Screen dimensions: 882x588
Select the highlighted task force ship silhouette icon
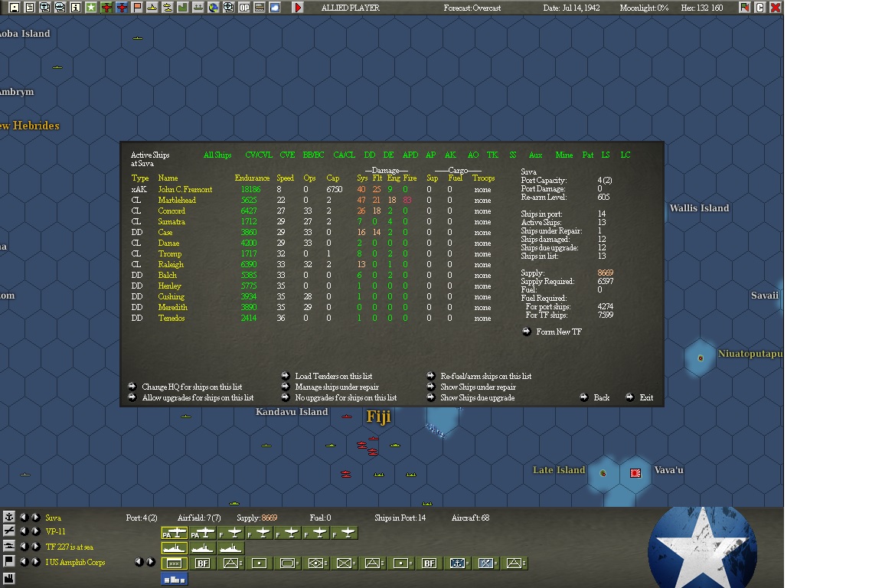click(175, 548)
